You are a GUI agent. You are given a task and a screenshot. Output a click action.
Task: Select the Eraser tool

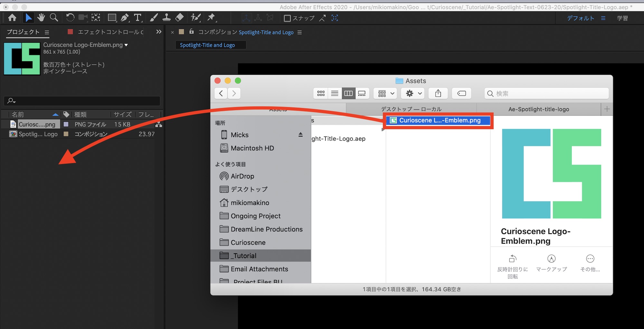click(179, 18)
